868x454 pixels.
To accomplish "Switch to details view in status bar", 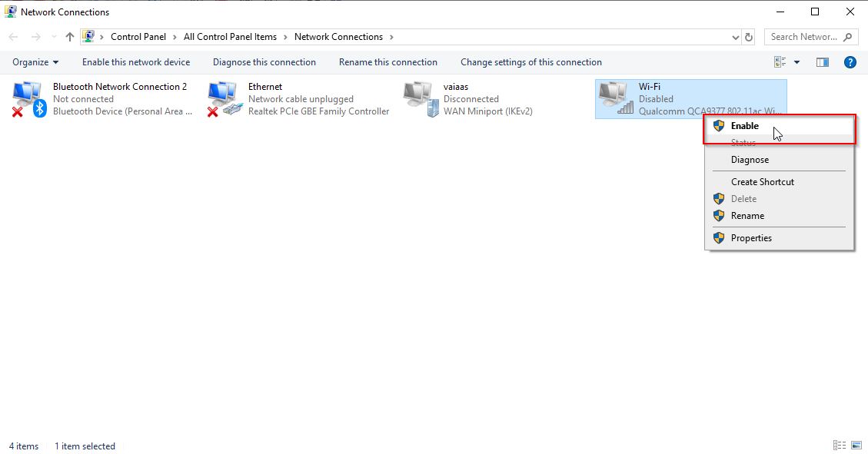I will [840, 445].
